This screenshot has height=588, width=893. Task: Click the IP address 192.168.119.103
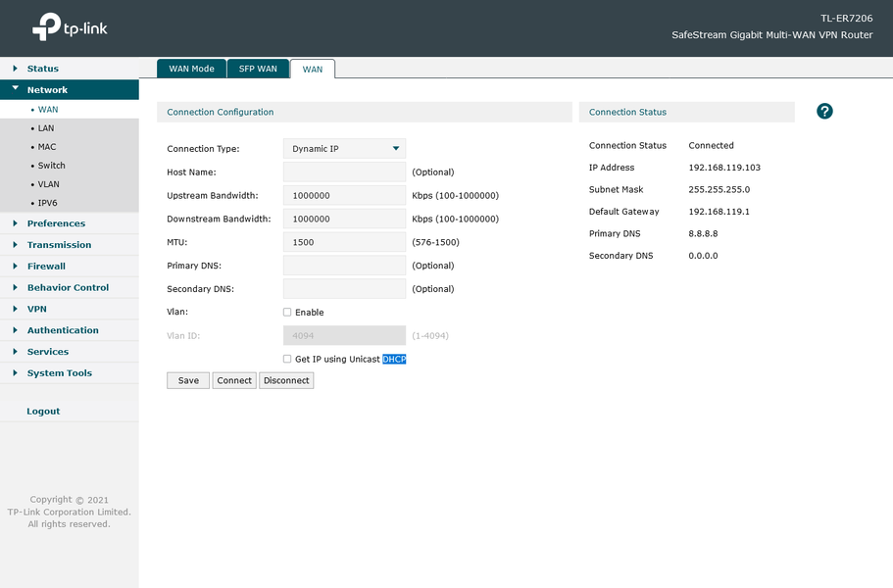pyautogui.click(x=724, y=168)
